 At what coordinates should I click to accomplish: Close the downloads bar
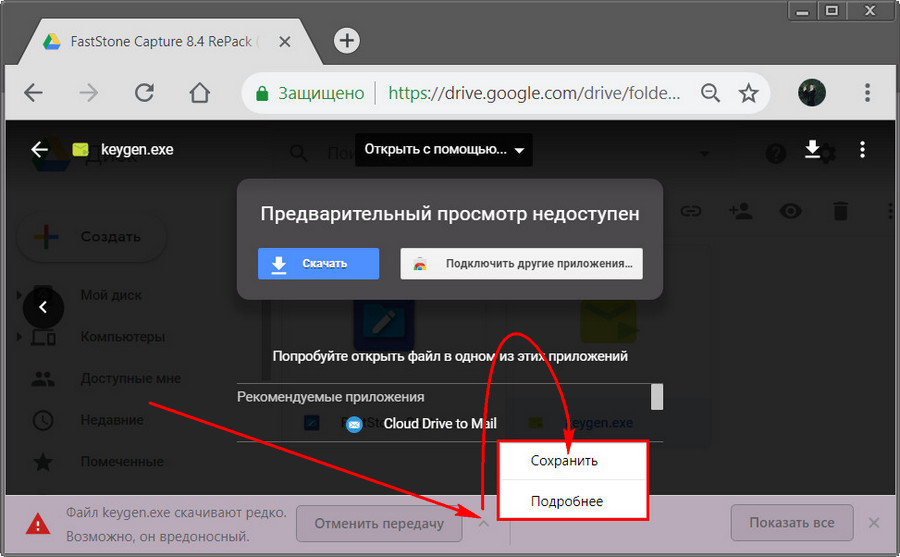pyautogui.click(x=874, y=523)
